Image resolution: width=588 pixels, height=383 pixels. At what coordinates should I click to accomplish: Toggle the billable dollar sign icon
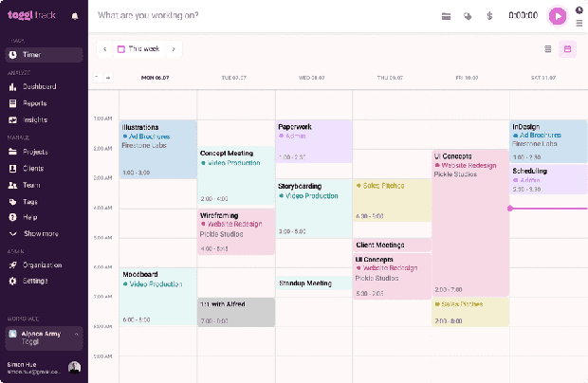(489, 16)
